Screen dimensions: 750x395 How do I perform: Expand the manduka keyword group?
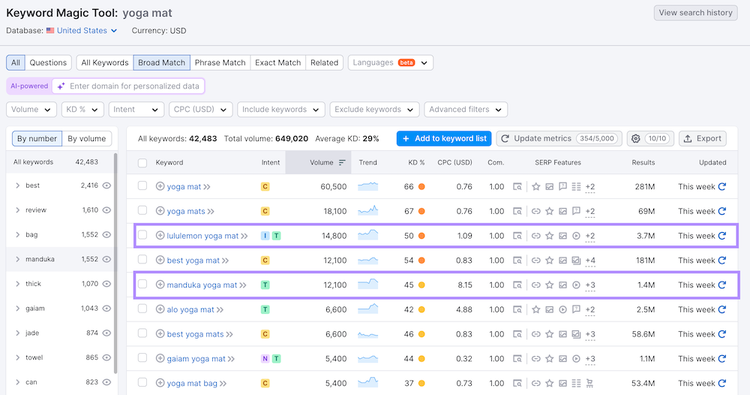click(18, 259)
